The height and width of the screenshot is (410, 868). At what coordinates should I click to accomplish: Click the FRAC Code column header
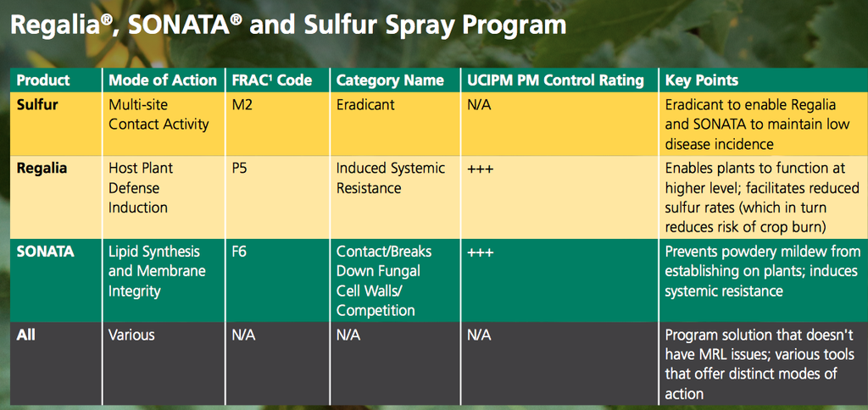coord(272,80)
